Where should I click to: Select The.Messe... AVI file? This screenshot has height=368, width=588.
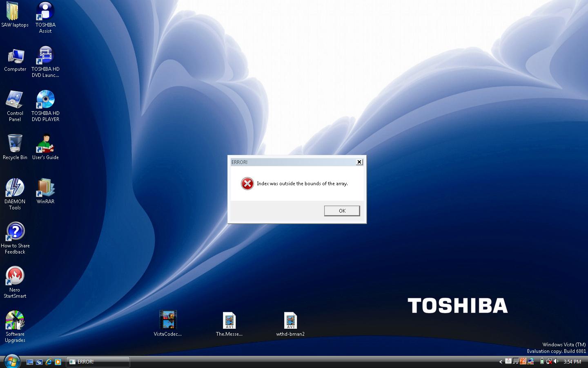coord(229,324)
